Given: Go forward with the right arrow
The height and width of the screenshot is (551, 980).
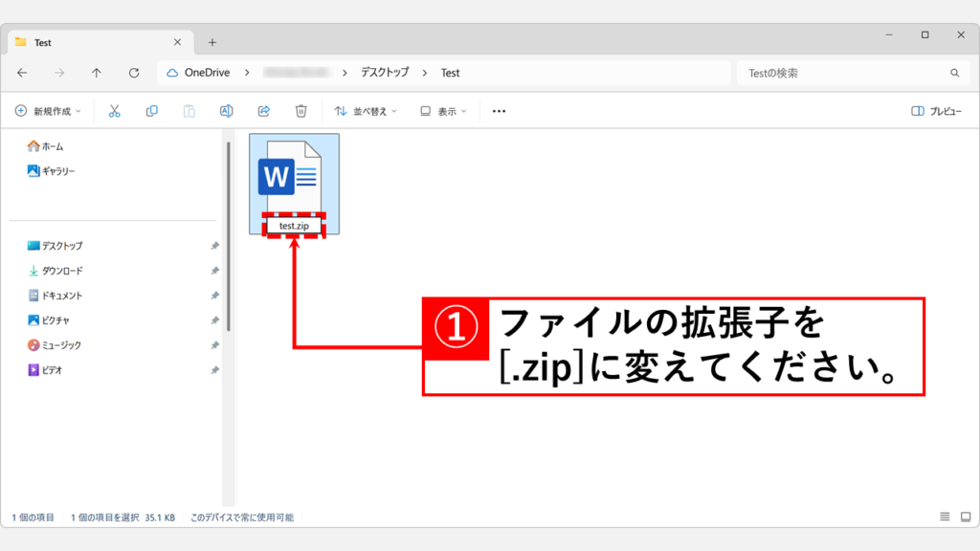Looking at the screenshot, I should (x=59, y=73).
